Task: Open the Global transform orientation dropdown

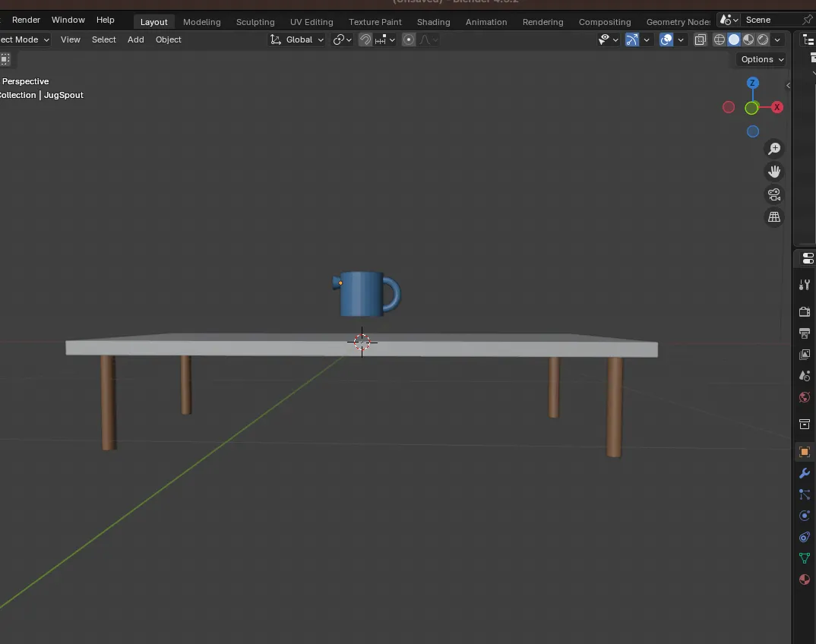Action: [298, 39]
